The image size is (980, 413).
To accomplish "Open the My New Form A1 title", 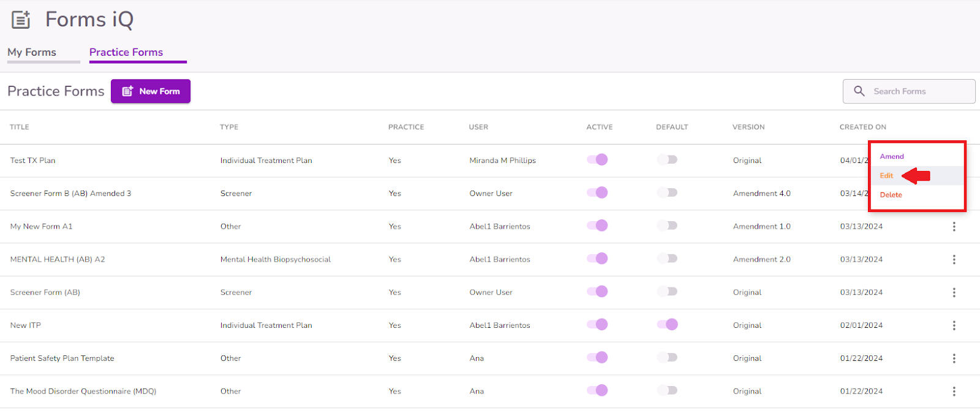I will click(x=41, y=227).
